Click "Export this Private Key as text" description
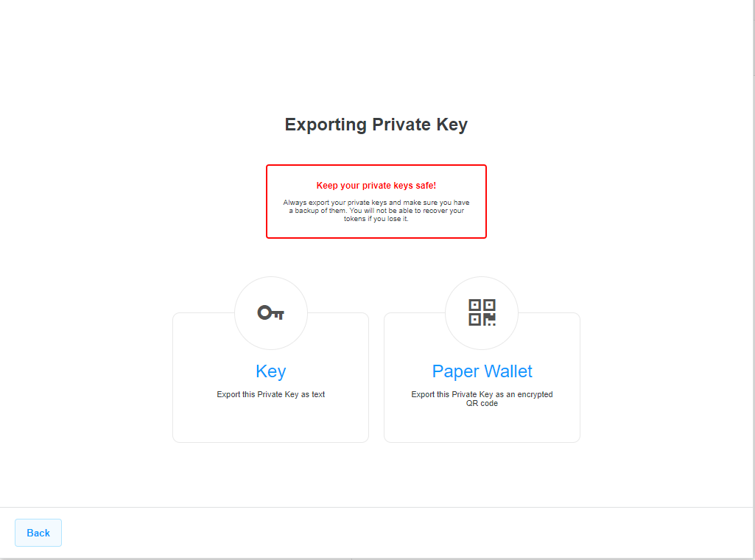755x560 pixels. point(270,394)
